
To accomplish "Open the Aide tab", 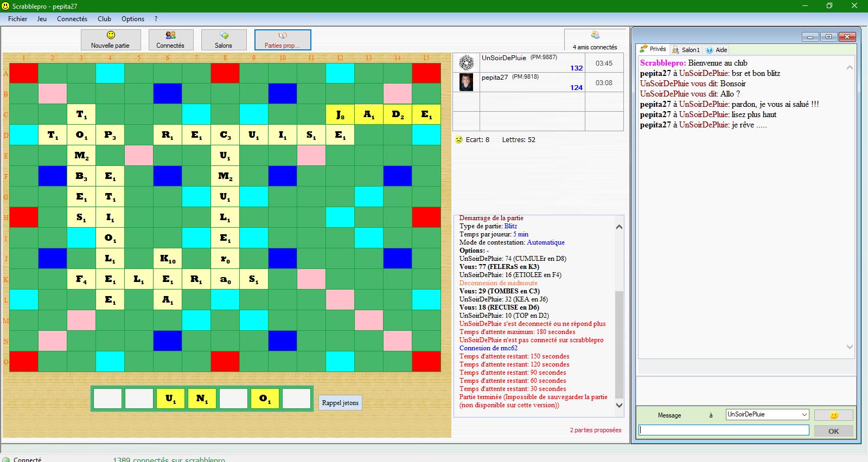I will [x=717, y=50].
